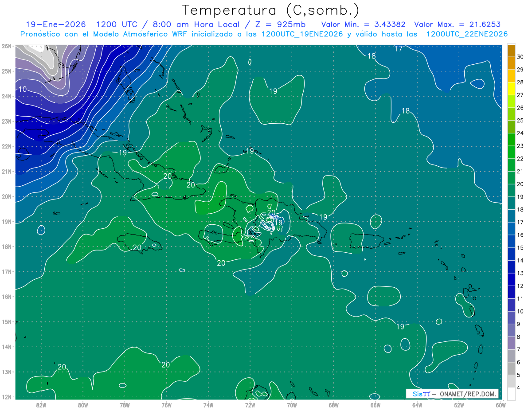Image resolution: width=532 pixels, height=411 pixels.
Task: Click the '19' contour label near 15N 65W
Action: tap(400, 327)
